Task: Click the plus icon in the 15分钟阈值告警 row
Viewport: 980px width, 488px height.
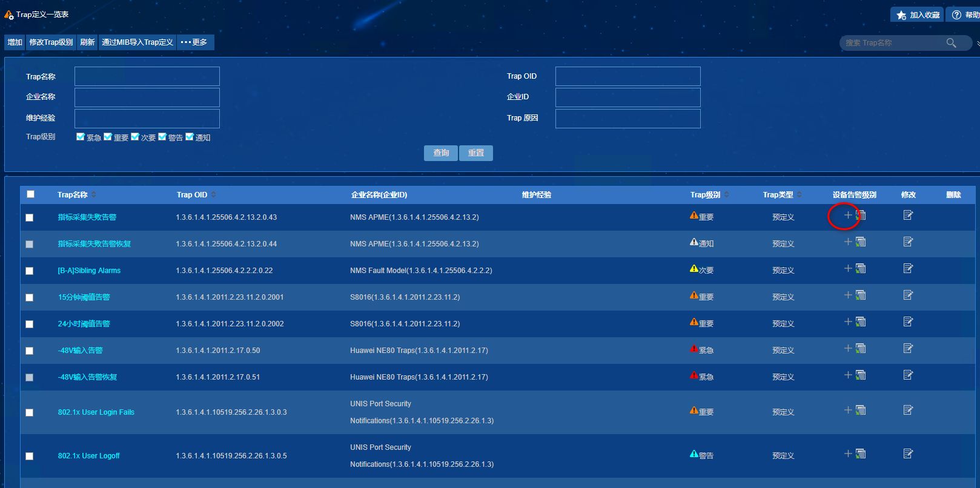Action: point(848,295)
